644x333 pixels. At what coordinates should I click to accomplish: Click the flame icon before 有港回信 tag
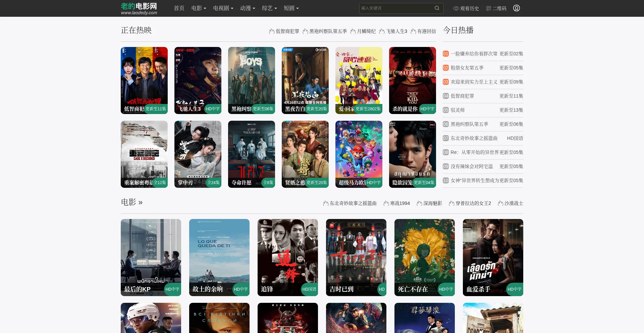413,31
